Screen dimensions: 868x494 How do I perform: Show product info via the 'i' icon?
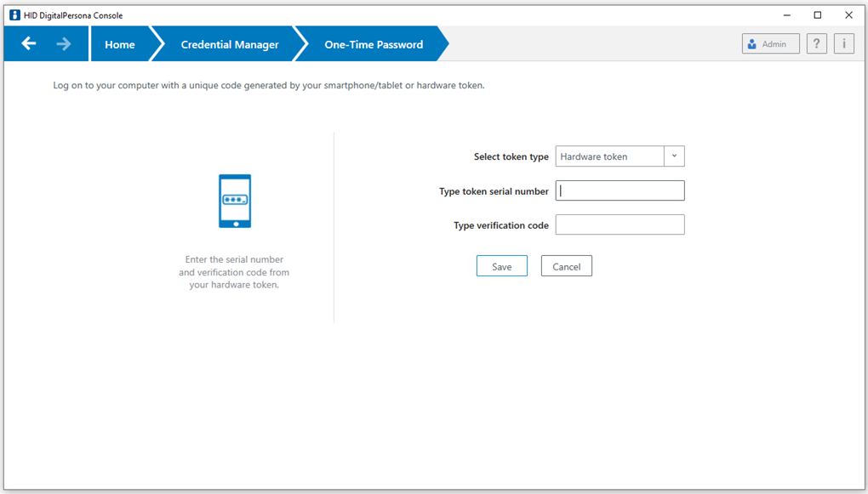tap(843, 44)
